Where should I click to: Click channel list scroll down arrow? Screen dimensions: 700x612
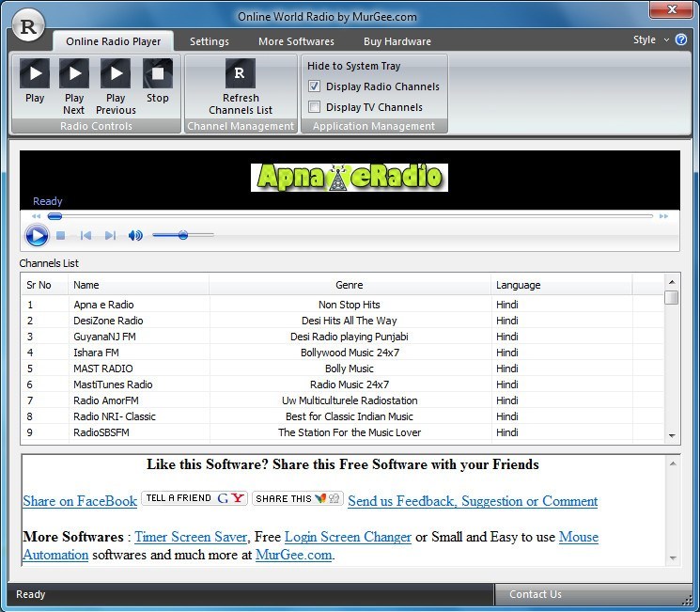coord(672,435)
